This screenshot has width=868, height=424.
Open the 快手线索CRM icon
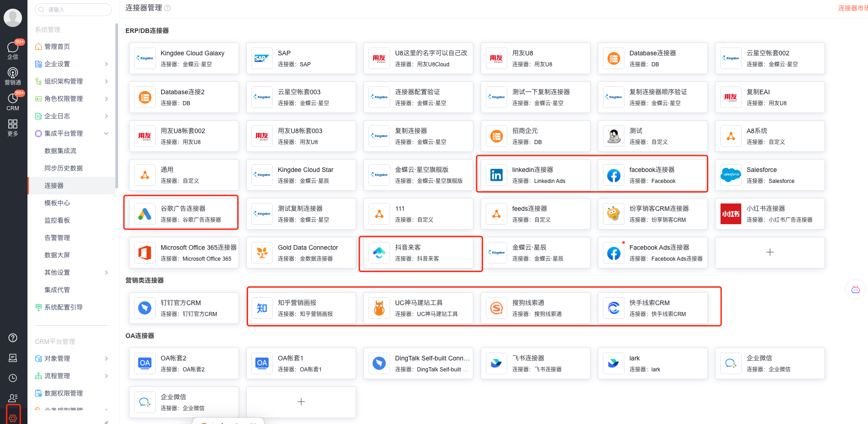click(613, 308)
